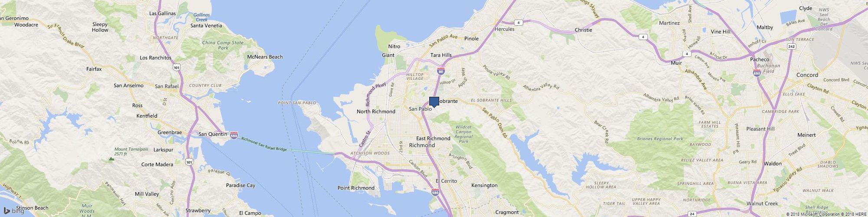Select the Richmond city label

click(x=422, y=145)
